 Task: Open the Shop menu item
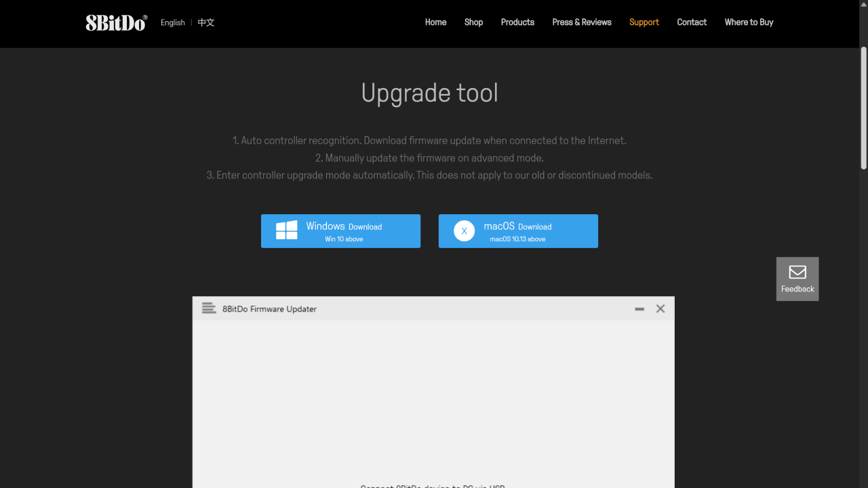click(x=473, y=22)
